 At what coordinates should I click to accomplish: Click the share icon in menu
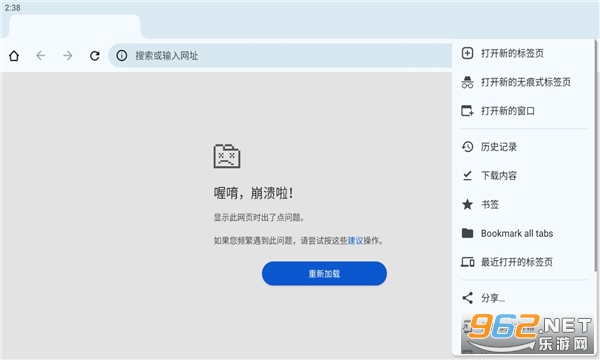tap(467, 298)
